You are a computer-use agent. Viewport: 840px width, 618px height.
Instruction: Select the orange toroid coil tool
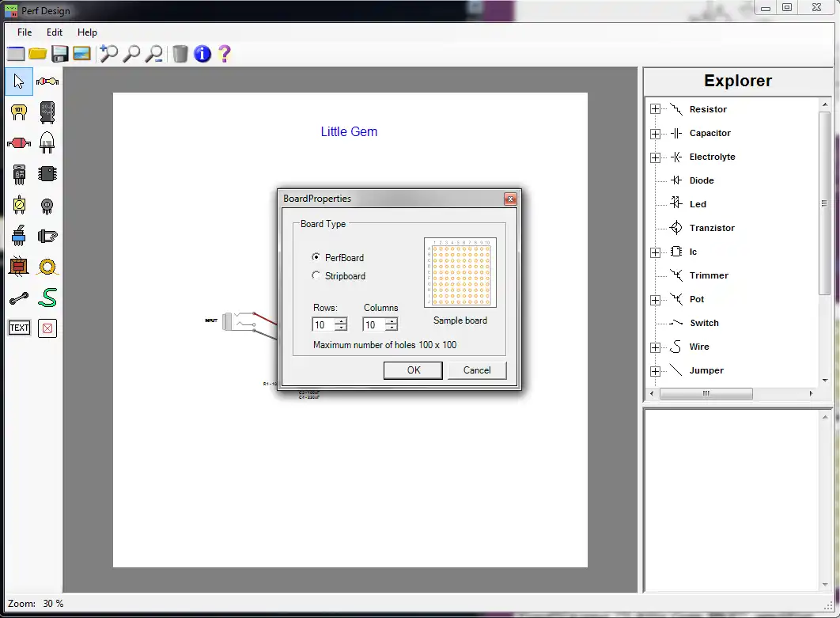point(47,267)
